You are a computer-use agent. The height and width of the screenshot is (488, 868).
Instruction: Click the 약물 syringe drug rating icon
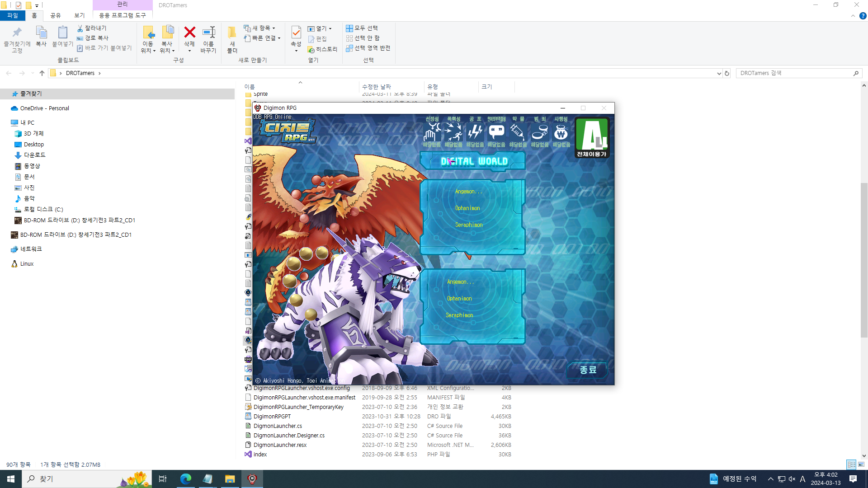pos(518,132)
